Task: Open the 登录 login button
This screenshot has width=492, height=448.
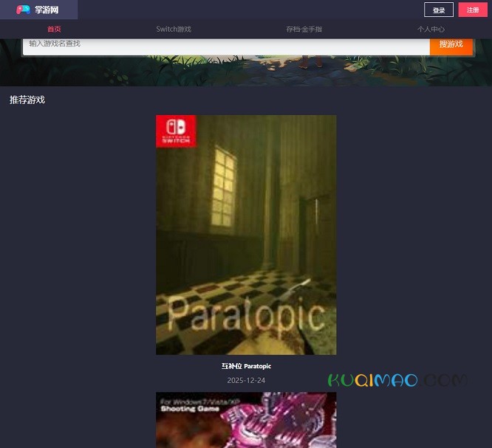Action: 439,10
